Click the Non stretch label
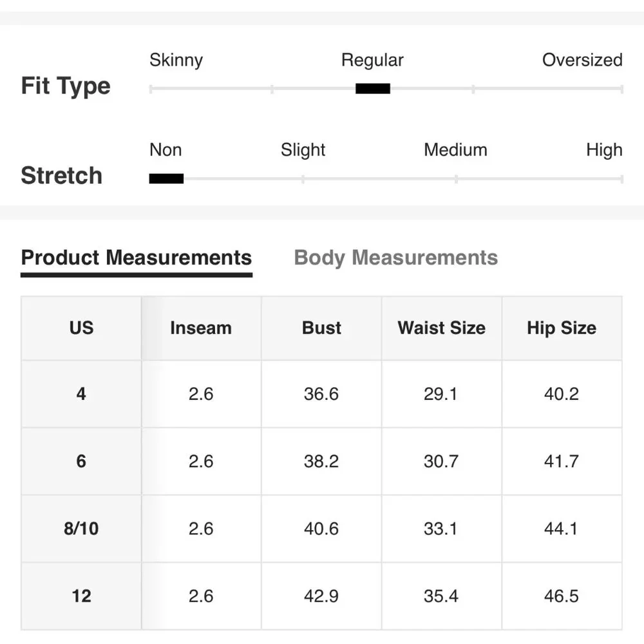The image size is (644, 644). coord(166,150)
